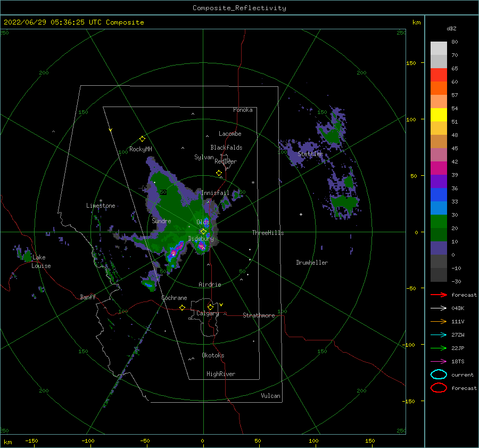Click the yellow swatch between 54 and 51 dBZ
The height and width of the screenshot is (448, 479).
pos(439,115)
